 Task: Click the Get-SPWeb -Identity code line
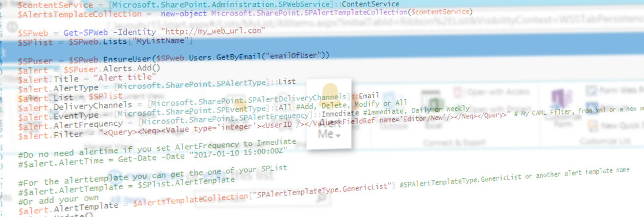[141, 31]
